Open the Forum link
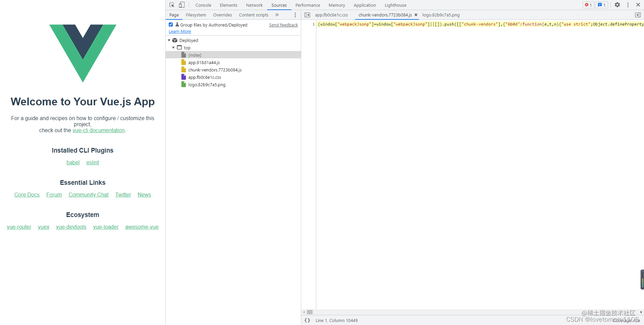Image resolution: width=644 pixels, height=325 pixels. click(x=54, y=195)
